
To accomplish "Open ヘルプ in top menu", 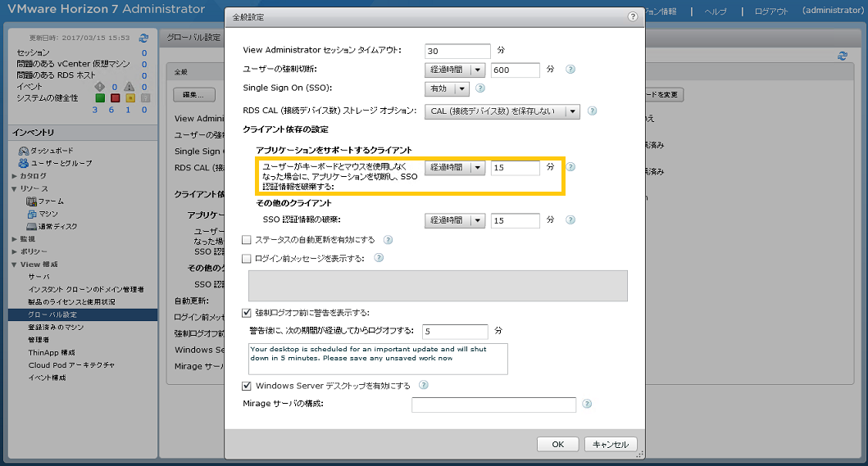I will [716, 11].
